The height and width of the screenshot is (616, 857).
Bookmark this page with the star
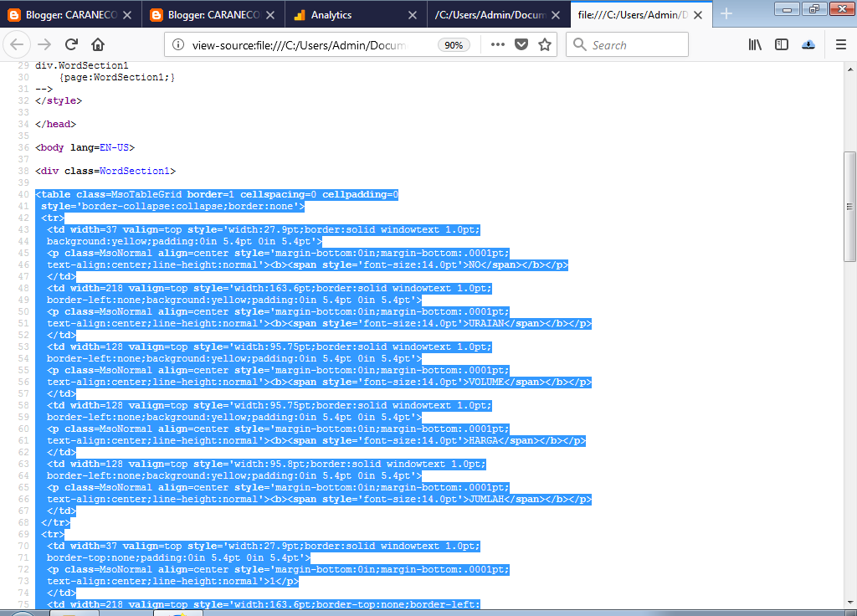(545, 45)
